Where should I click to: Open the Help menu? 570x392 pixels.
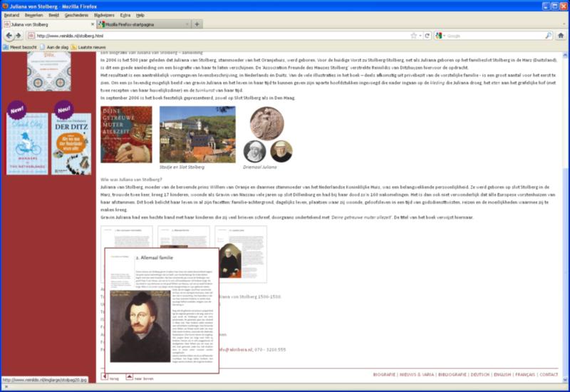pyautogui.click(x=140, y=15)
